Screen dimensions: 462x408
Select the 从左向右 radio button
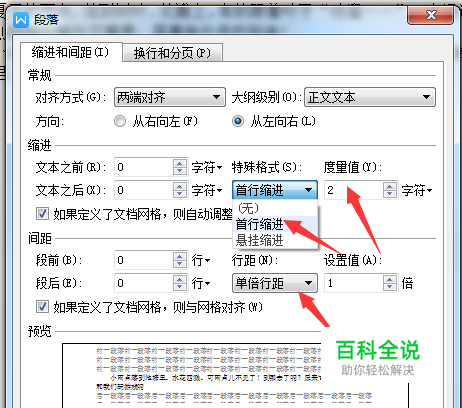tap(238, 121)
